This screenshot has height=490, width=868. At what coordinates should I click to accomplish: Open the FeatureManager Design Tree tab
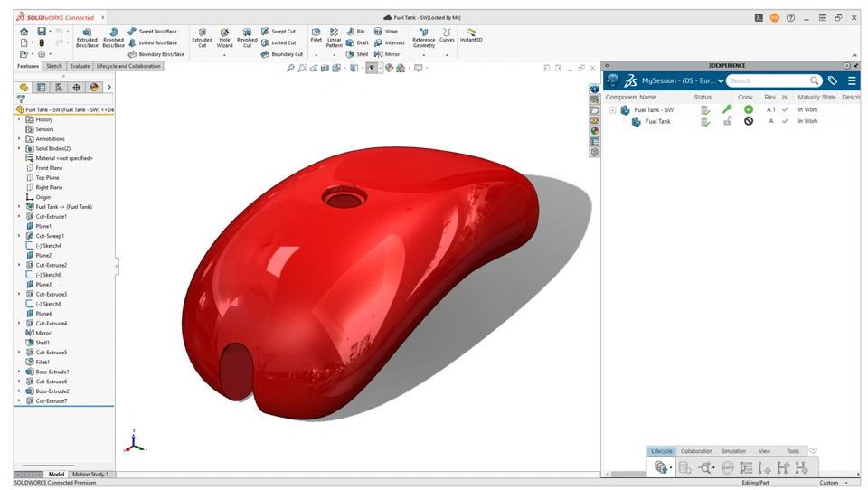coord(24,88)
